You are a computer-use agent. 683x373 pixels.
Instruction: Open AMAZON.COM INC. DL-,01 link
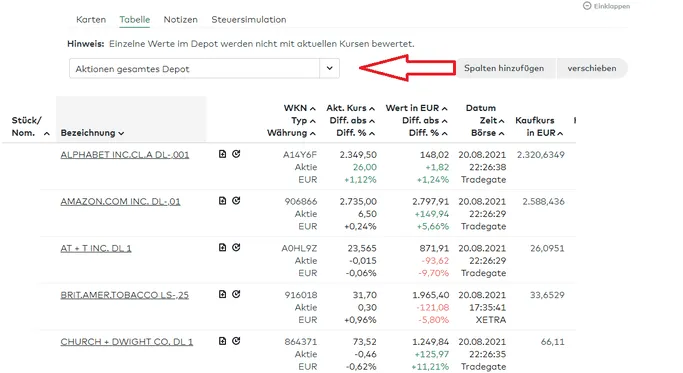click(120, 201)
